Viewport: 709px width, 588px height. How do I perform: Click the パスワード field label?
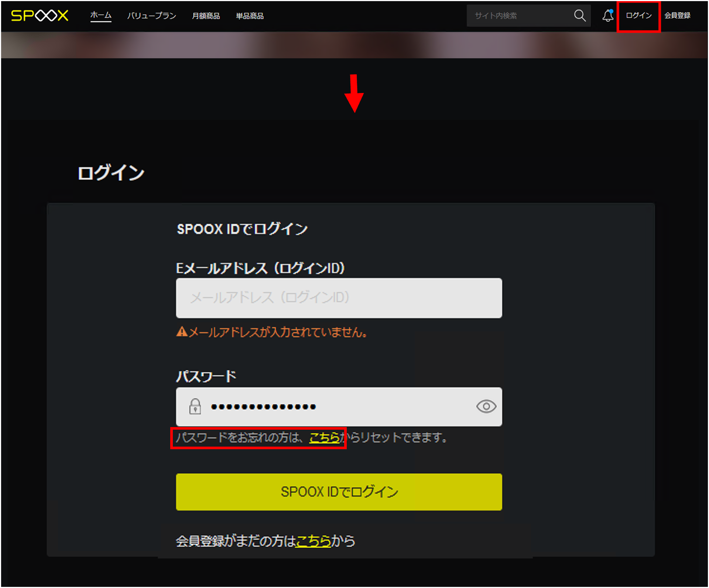(206, 376)
